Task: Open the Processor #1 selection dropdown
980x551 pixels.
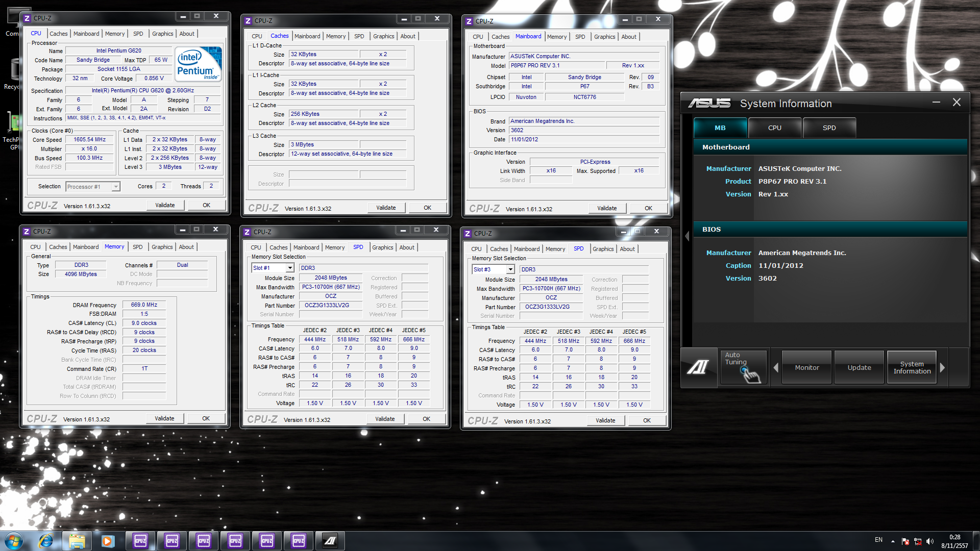Action: (116, 187)
